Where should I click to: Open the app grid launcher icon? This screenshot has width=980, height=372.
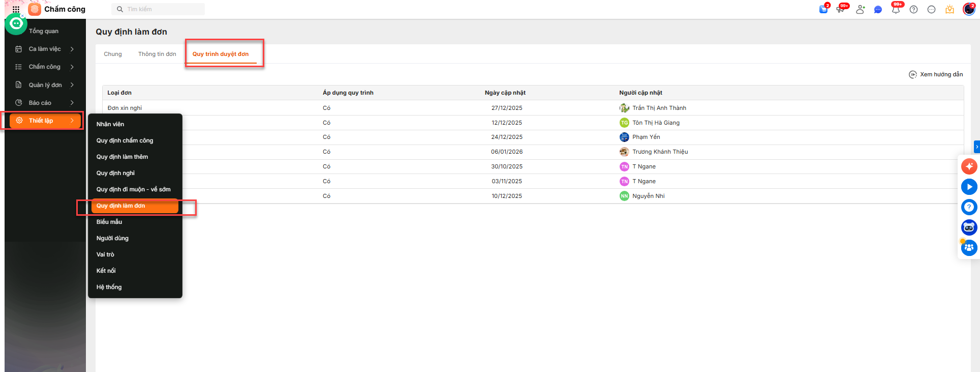(x=16, y=9)
